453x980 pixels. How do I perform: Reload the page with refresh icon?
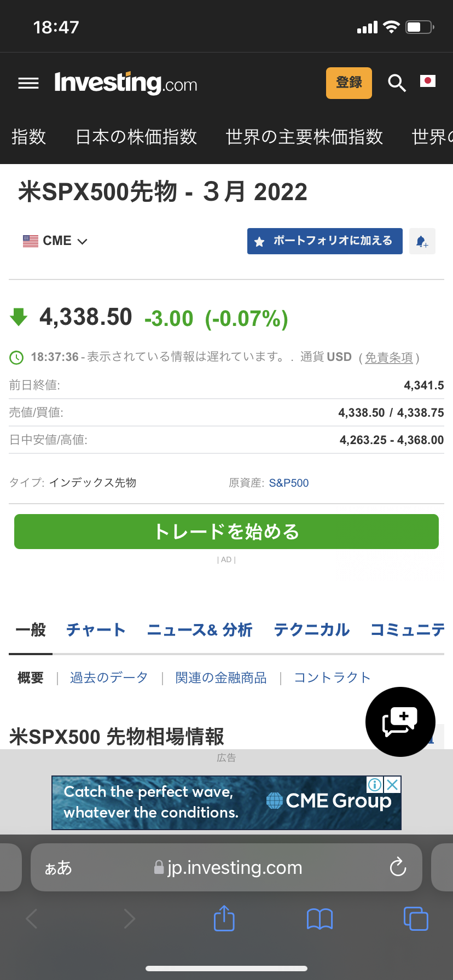[x=398, y=867]
